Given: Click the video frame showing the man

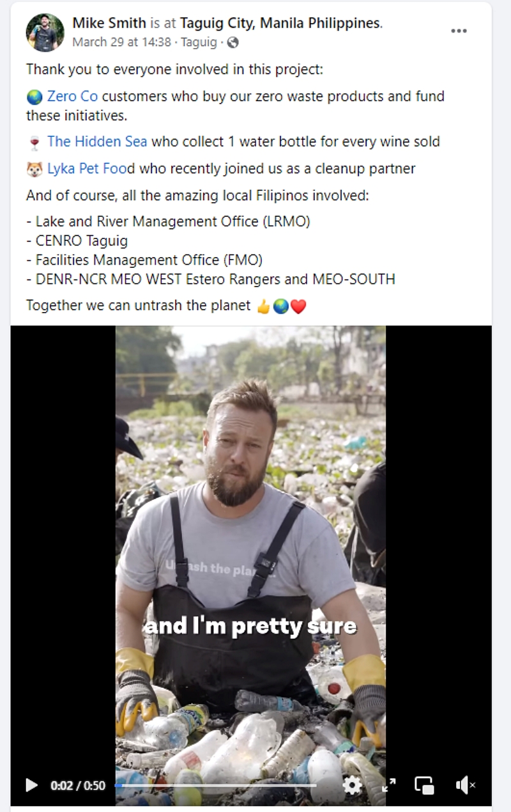Looking at the screenshot, I should (x=250, y=511).
